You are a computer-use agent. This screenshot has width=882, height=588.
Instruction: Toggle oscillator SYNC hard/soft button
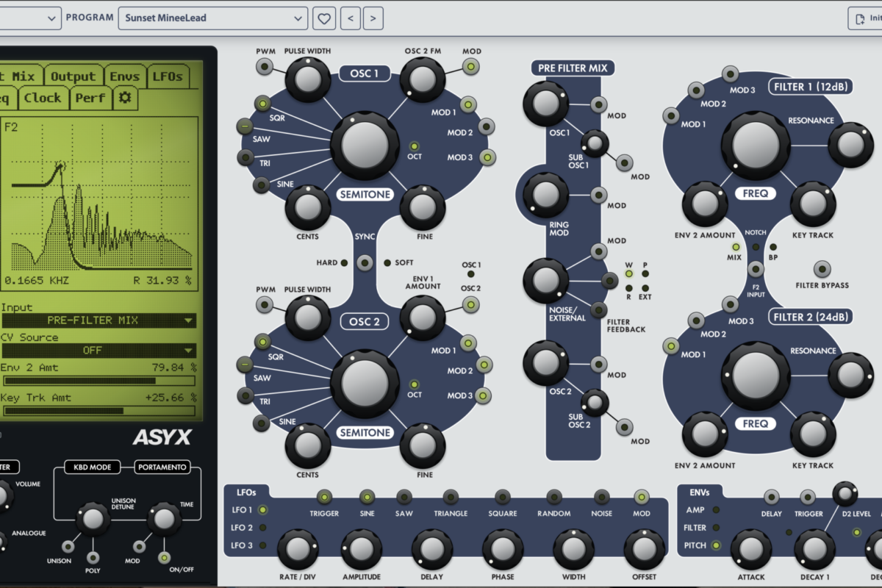[x=364, y=262]
